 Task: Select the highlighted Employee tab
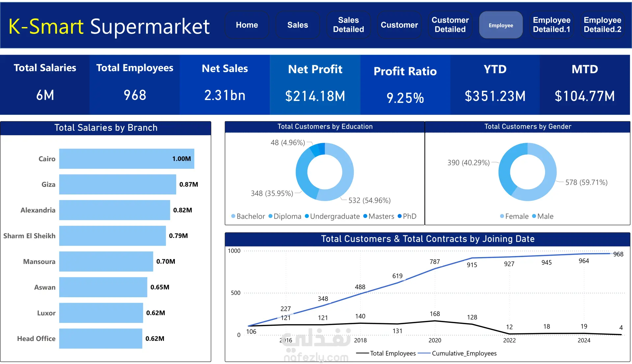point(501,25)
